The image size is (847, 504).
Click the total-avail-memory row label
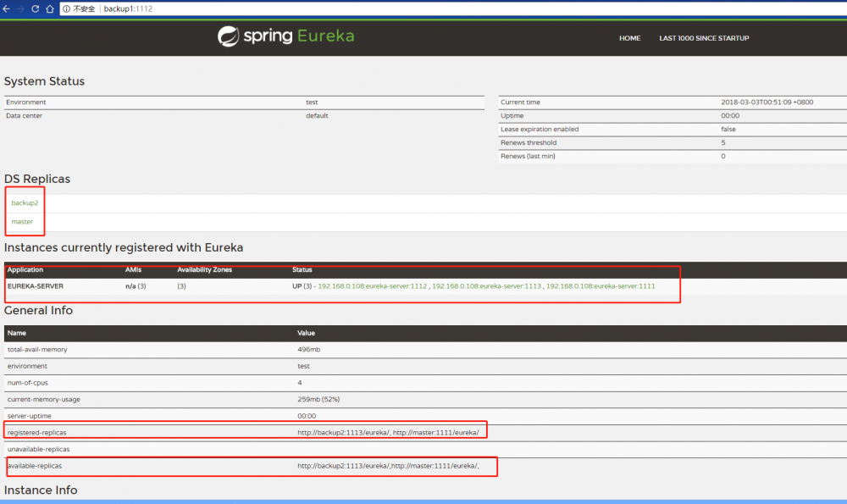coord(37,350)
